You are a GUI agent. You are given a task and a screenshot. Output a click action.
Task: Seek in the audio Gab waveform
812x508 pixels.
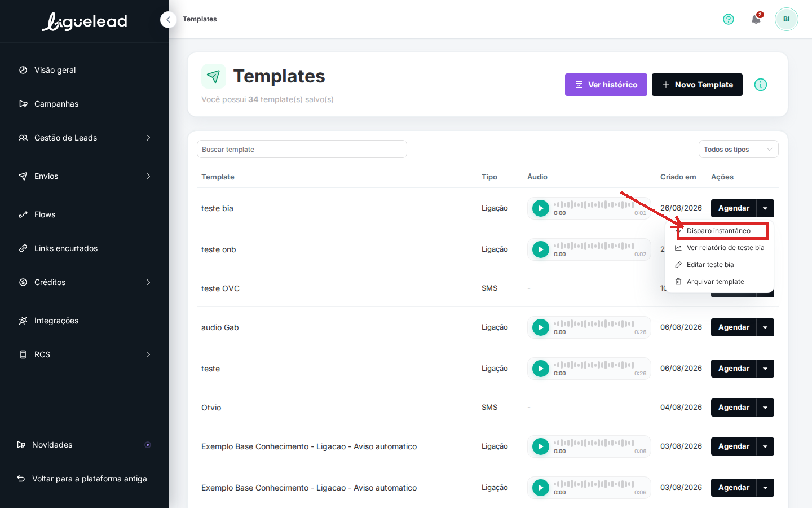pos(594,323)
